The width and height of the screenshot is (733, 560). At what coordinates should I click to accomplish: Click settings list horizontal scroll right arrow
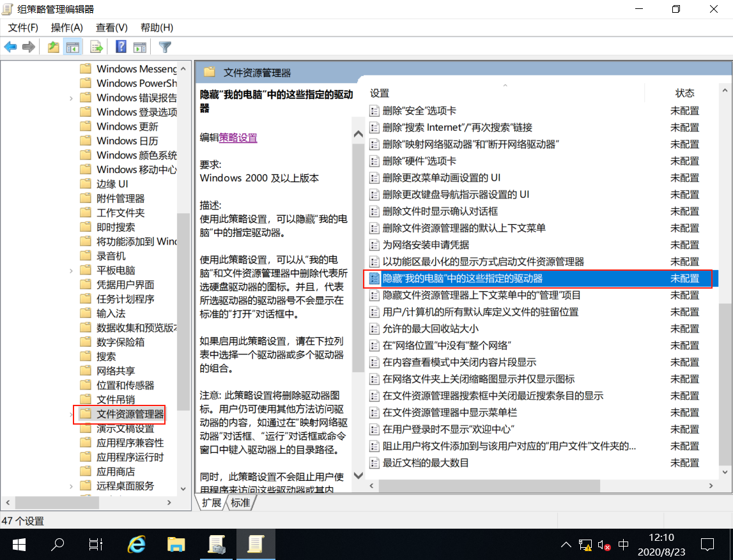click(711, 486)
